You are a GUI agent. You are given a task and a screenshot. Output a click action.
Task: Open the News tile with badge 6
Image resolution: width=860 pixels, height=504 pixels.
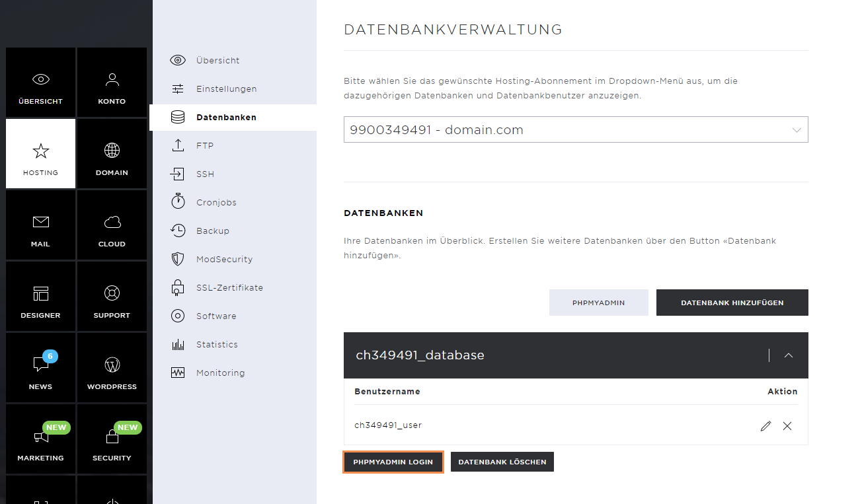point(40,367)
